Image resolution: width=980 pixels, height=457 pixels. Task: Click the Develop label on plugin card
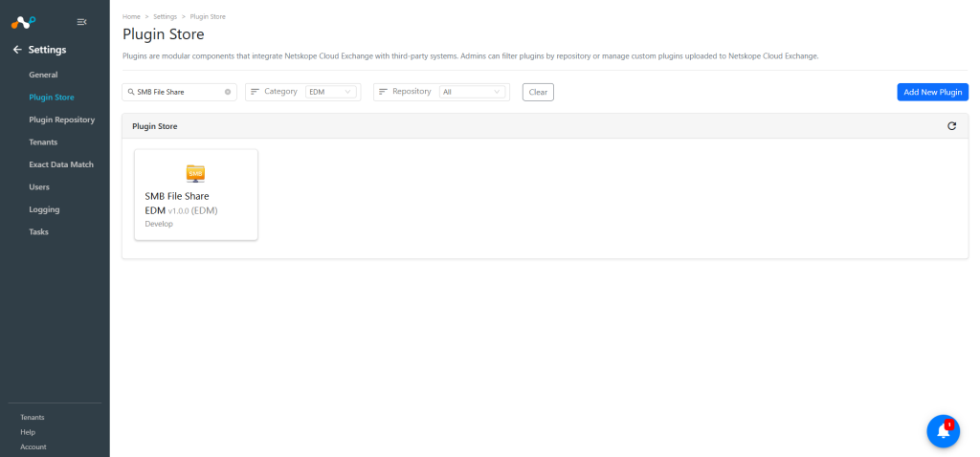(159, 224)
